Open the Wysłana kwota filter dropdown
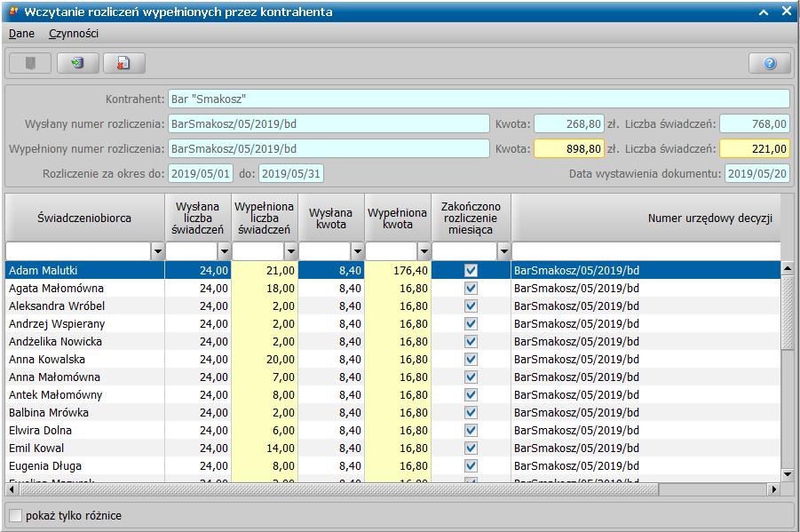The height and width of the screenshot is (532, 800). point(357,251)
